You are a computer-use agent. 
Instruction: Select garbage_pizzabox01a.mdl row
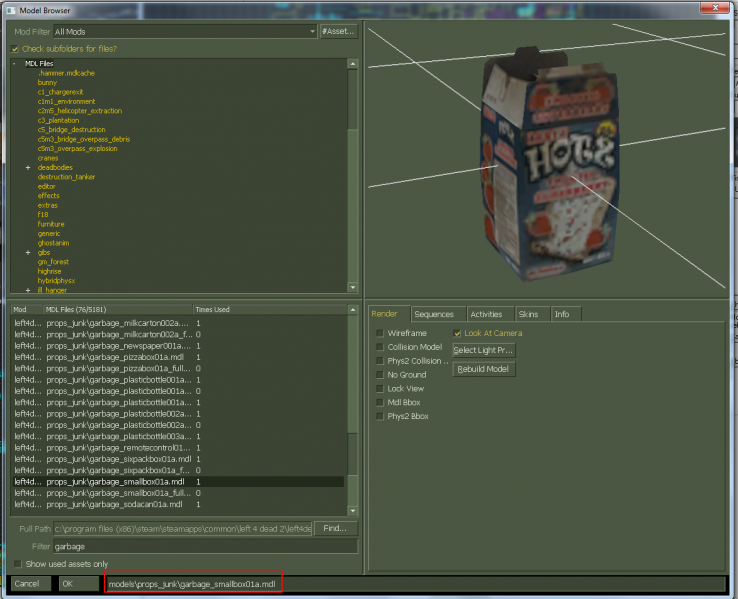(178, 357)
